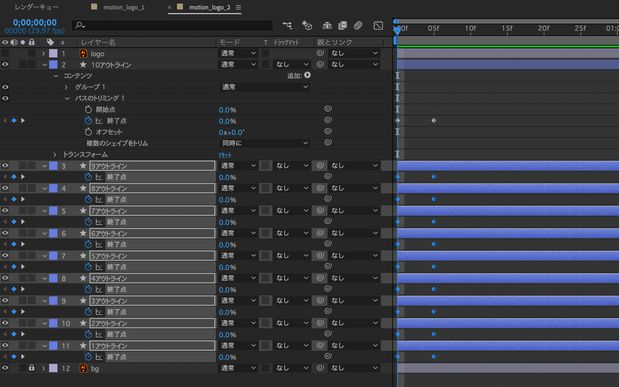Hide the 5アウトライン layer

click(x=5, y=255)
